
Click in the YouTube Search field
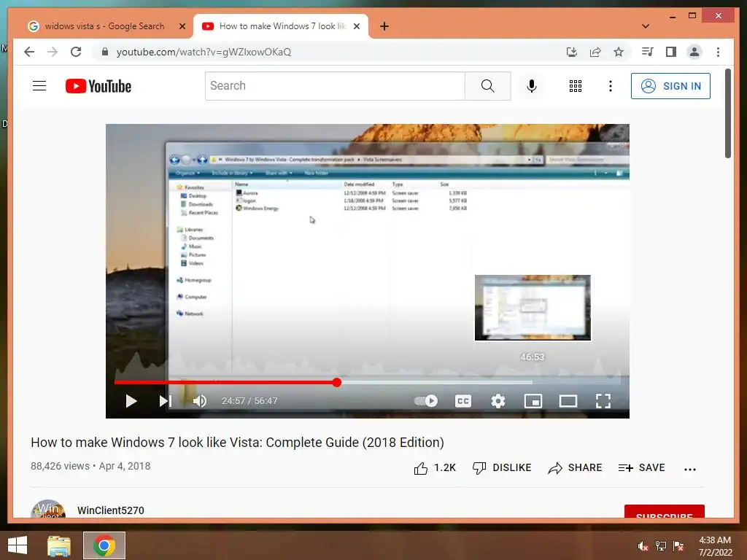pos(335,86)
